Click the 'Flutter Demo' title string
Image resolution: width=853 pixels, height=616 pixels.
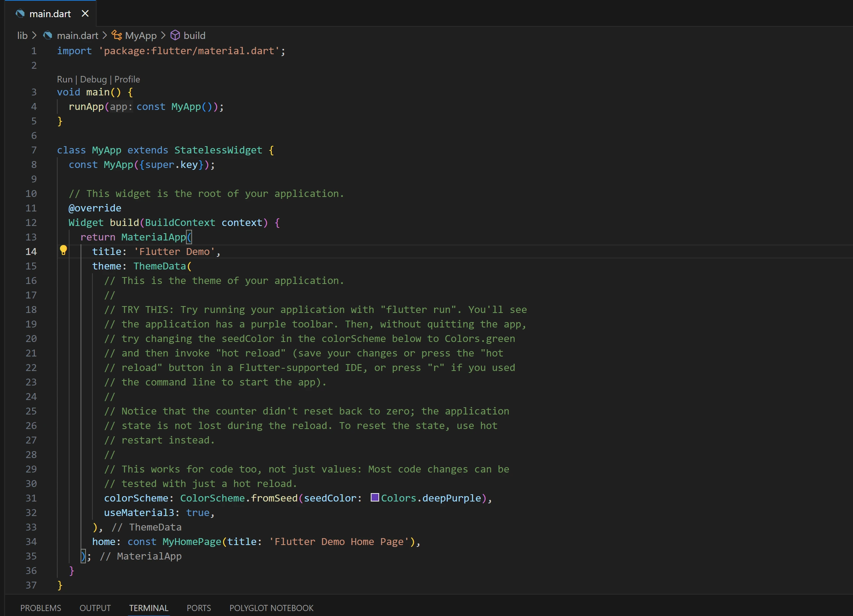[x=174, y=252]
